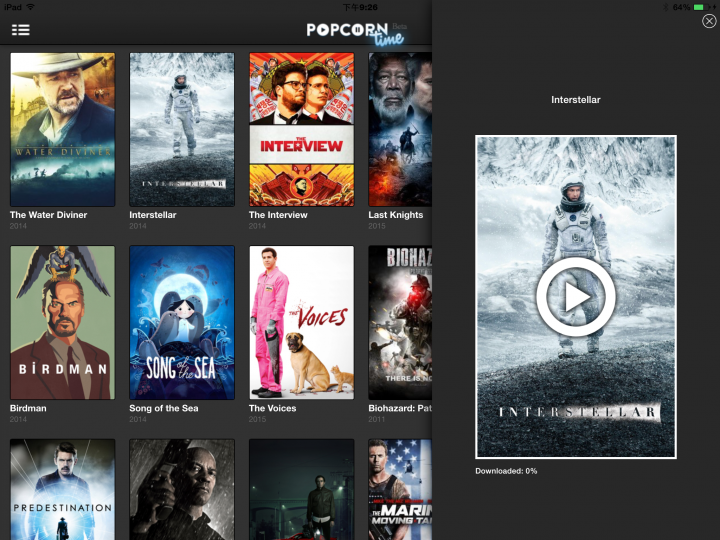Open The Interview movie poster

point(301,129)
